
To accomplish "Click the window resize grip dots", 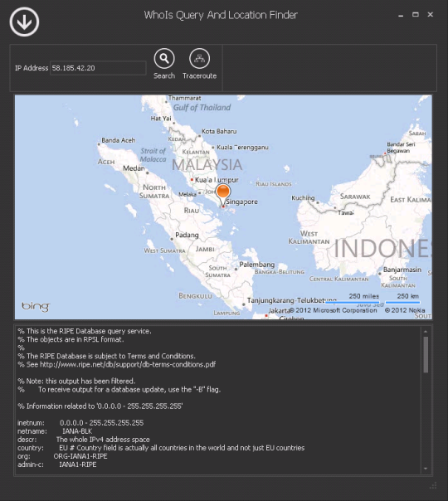I will tap(433, 486).
